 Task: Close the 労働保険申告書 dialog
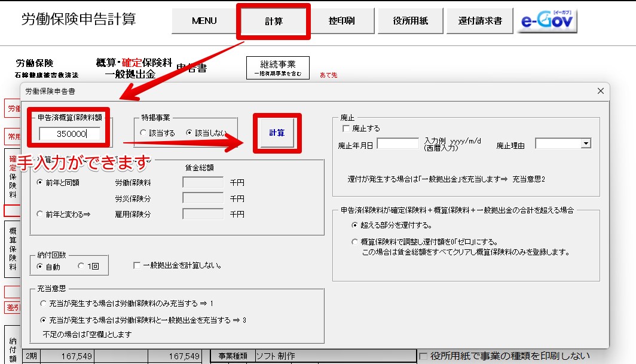coord(601,91)
